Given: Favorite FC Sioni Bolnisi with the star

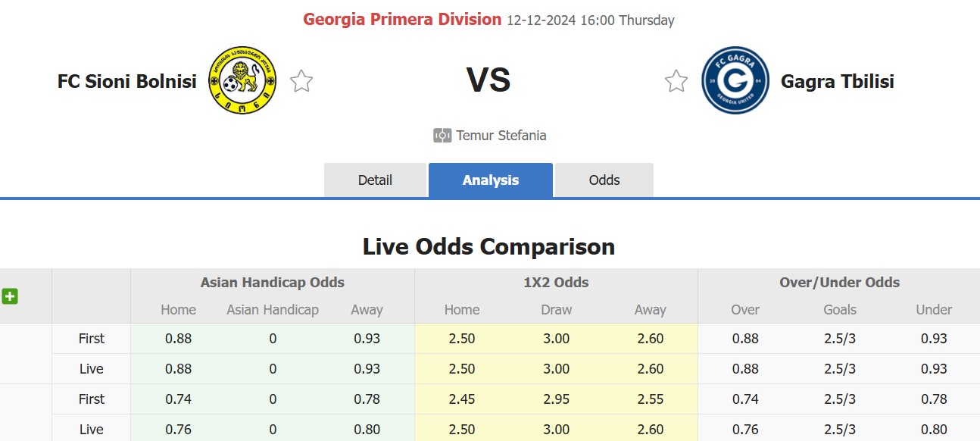Looking at the screenshot, I should tap(301, 81).
